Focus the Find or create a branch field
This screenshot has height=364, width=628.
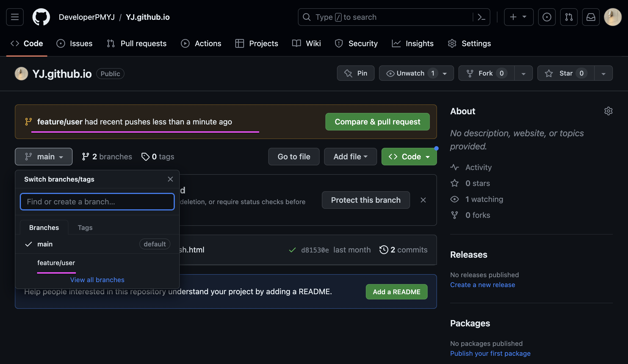(97, 202)
